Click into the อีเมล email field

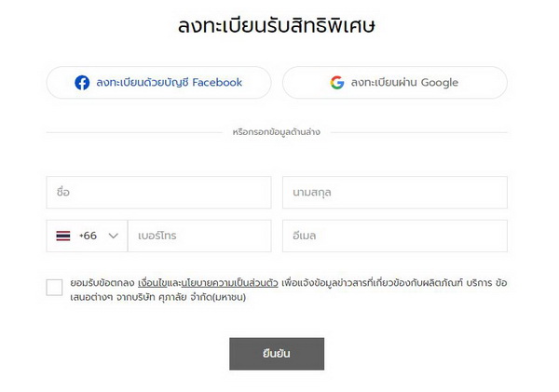pos(395,236)
